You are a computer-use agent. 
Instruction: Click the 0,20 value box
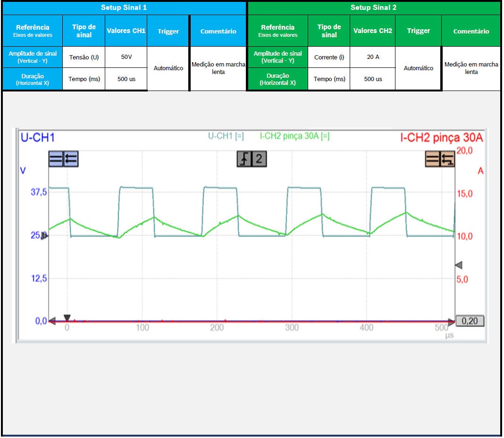coord(470,321)
